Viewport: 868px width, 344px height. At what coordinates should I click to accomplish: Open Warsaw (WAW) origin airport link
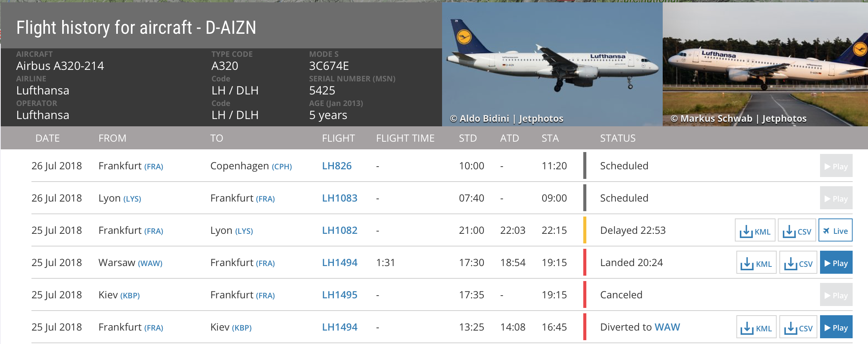click(x=150, y=263)
